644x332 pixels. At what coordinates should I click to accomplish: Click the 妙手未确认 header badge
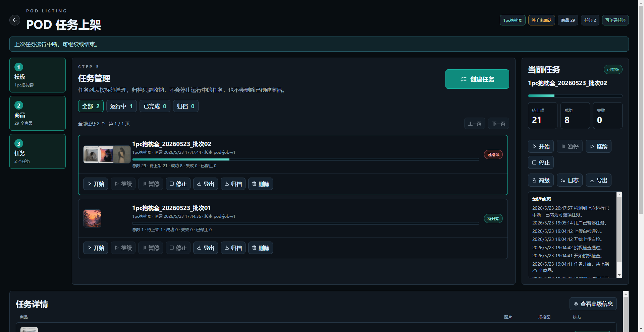(542, 20)
